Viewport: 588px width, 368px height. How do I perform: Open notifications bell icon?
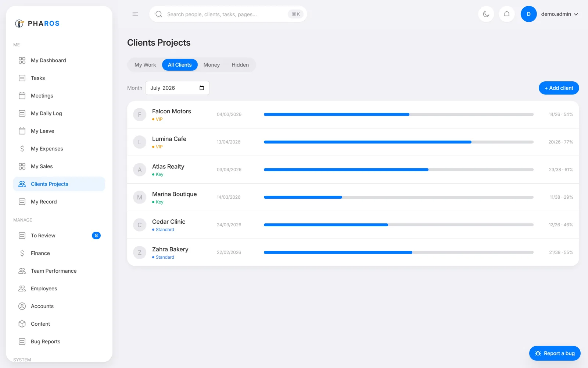coord(506,14)
